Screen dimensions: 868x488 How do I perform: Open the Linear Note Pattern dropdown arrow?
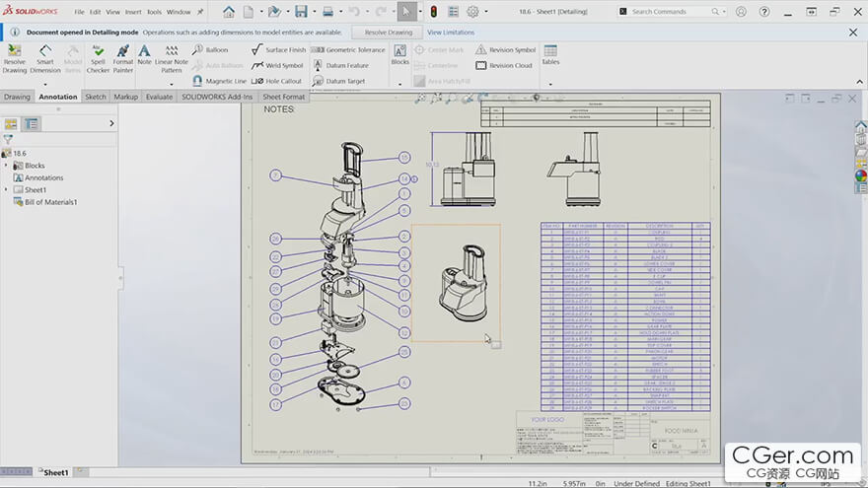point(172,84)
